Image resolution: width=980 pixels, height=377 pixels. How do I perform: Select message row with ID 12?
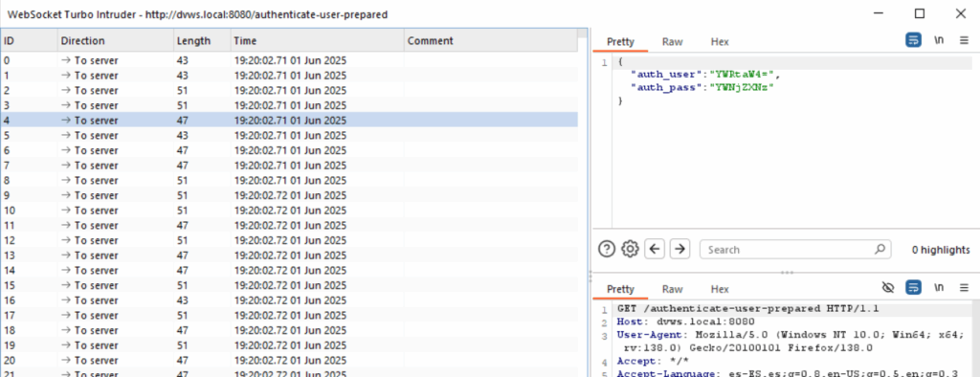coord(289,240)
